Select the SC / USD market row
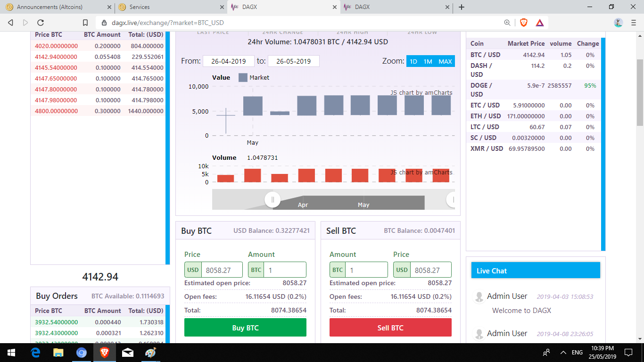Image resolution: width=644 pixels, height=362 pixels. pyautogui.click(x=535, y=138)
